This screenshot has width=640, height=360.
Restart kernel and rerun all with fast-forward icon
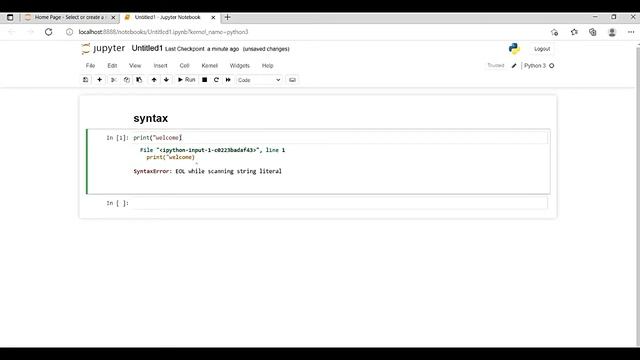click(x=228, y=80)
